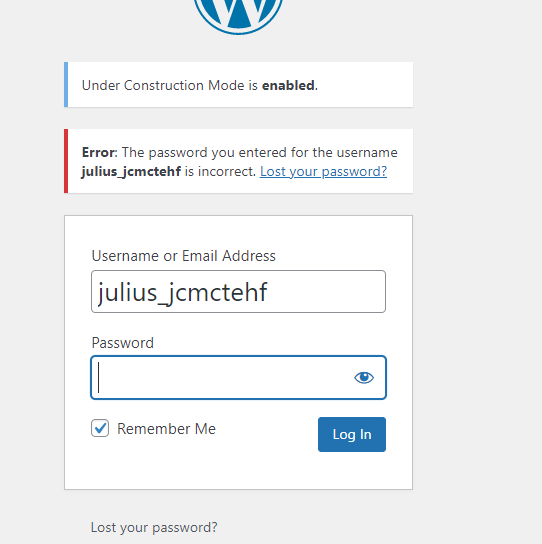Click the bold Error: label
The width and height of the screenshot is (542, 544).
[x=100, y=152]
